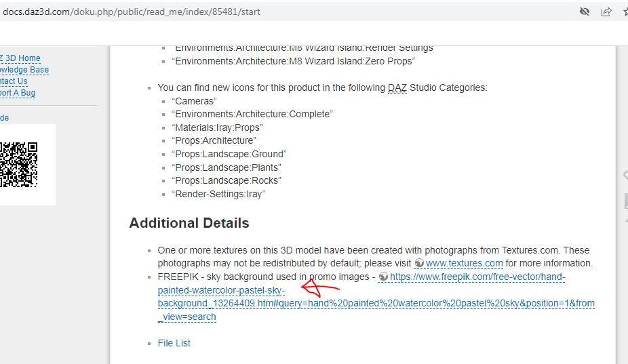Click the QR code label above the QR image

[5, 118]
